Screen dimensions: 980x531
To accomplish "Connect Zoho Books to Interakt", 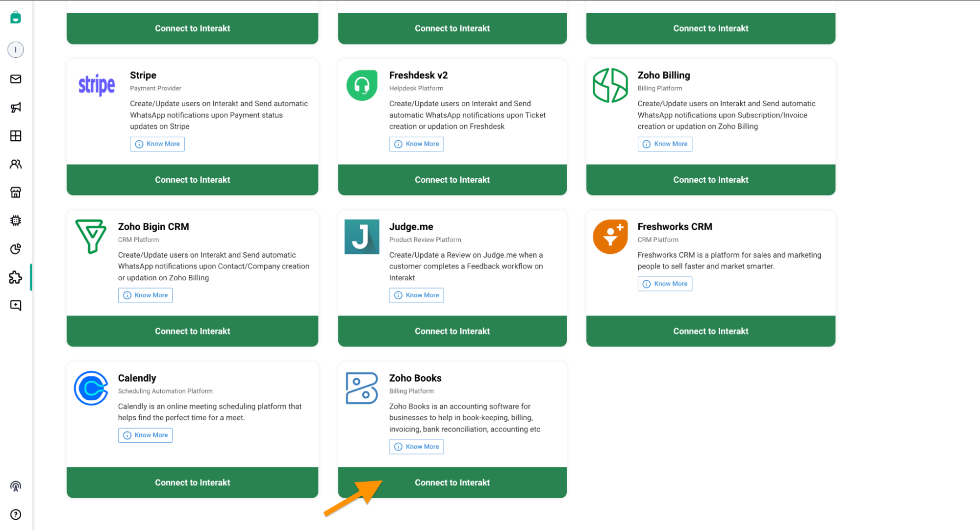I will [x=452, y=482].
